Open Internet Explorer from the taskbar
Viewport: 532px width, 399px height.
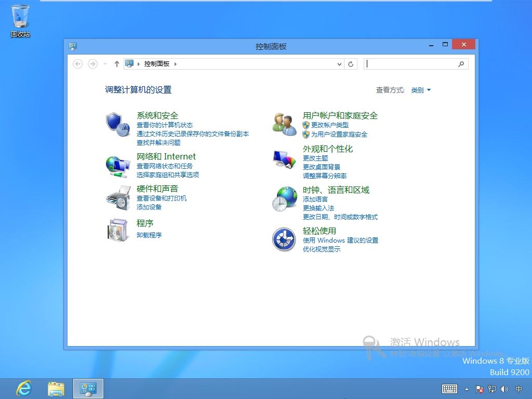(x=24, y=389)
